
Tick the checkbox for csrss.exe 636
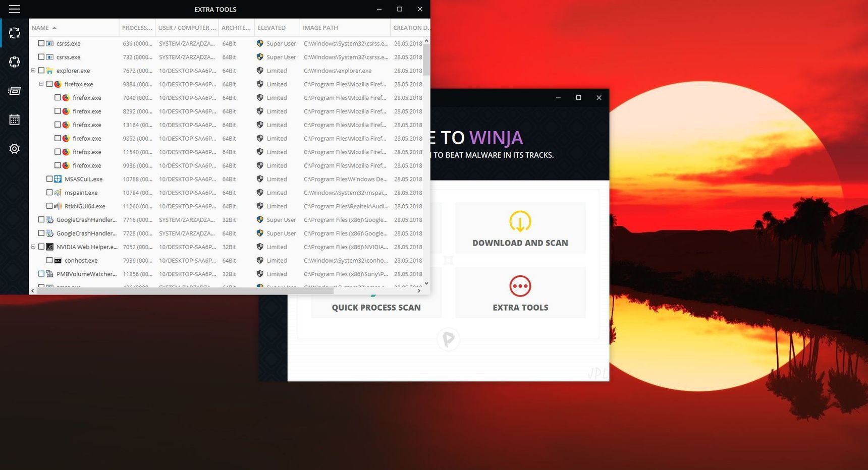point(41,43)
